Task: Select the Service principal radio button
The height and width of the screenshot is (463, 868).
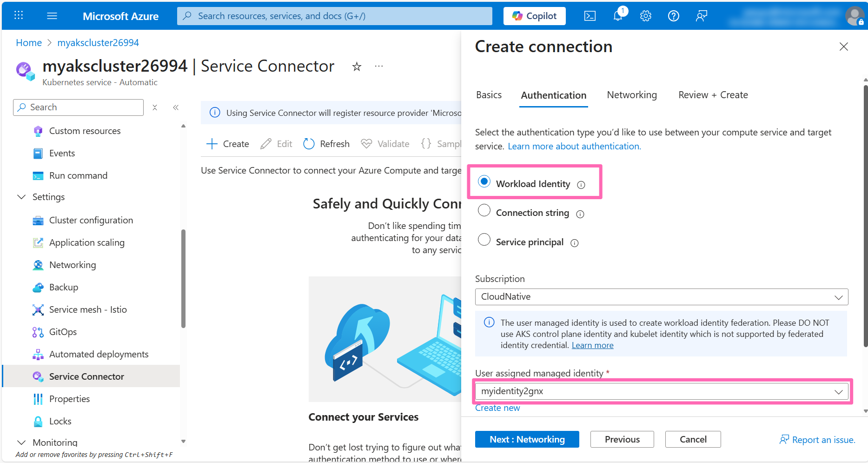Action: pos(484,240)
